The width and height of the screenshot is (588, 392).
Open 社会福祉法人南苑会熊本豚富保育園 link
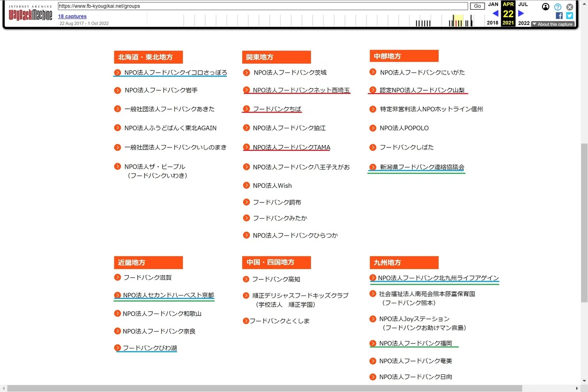click(427, 294)
